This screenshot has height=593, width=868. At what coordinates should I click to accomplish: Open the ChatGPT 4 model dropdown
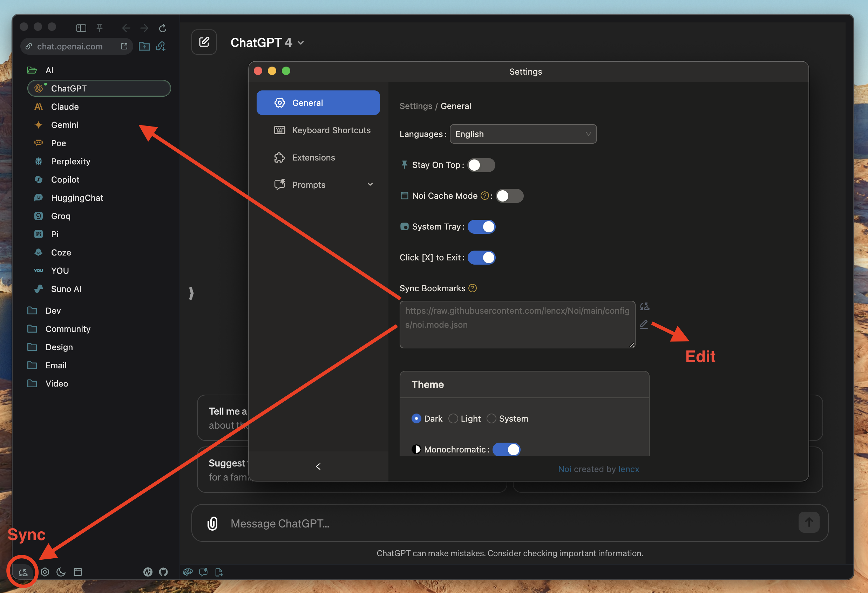(x=267, y=42)
